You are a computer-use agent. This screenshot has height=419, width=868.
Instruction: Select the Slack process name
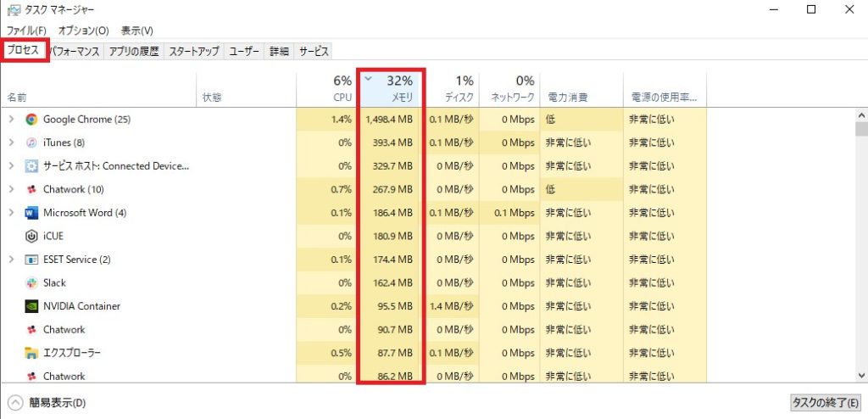pos(54,282)
